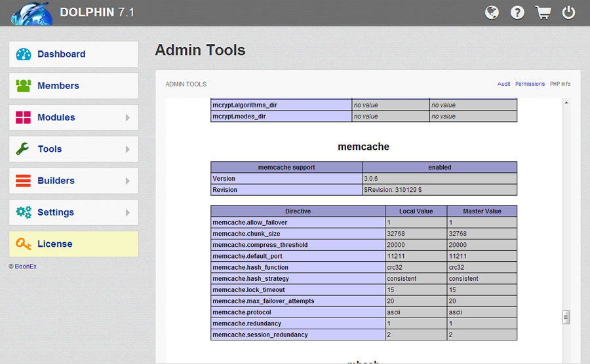Expand the Settings submenu arrow
The height and width of the screenshot is (364, 590).
128,212
